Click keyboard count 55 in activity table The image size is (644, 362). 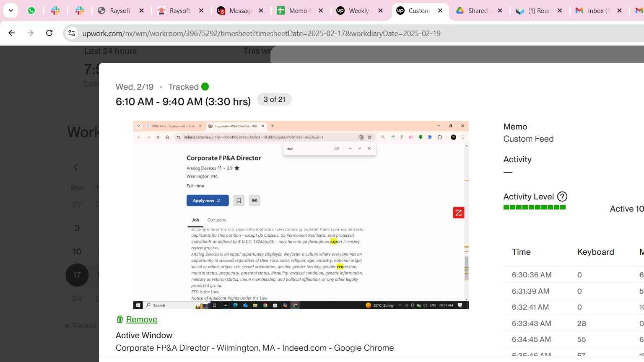point(582,339)
